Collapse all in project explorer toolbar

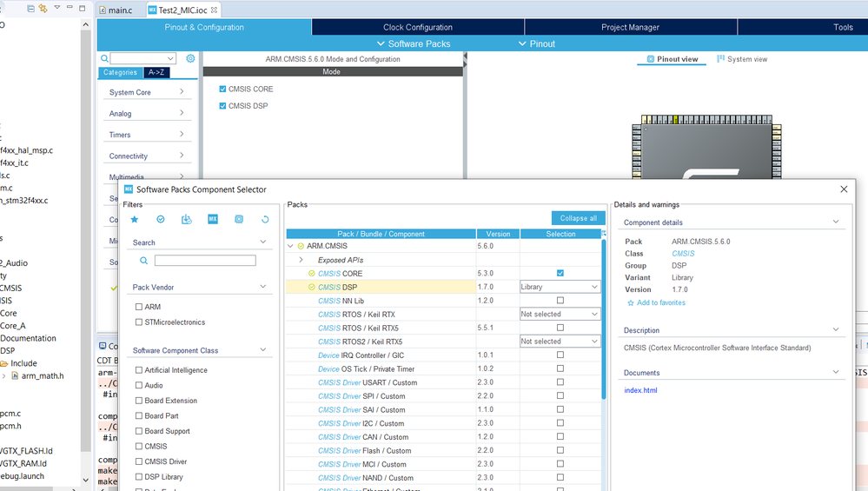(31, 9)
